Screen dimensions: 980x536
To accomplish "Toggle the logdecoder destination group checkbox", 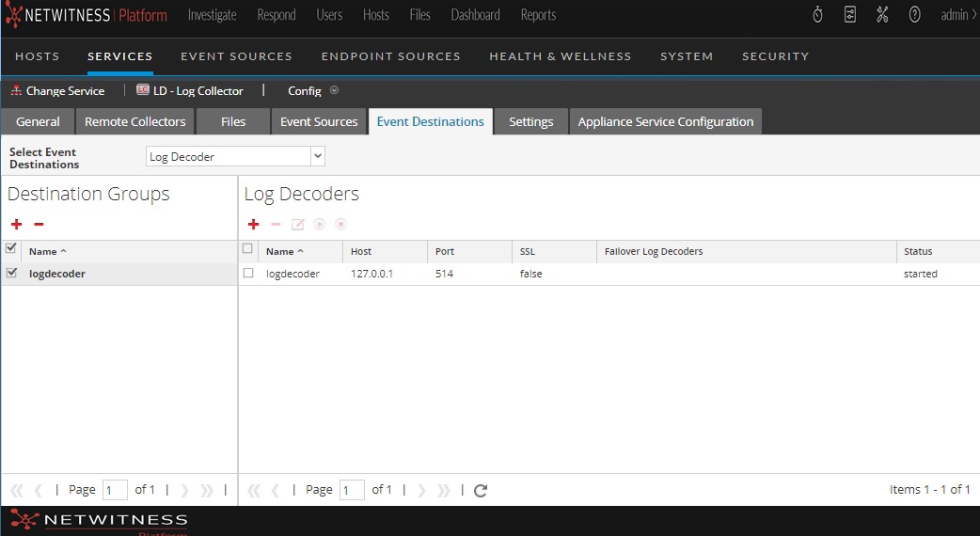I will [11, 274].
